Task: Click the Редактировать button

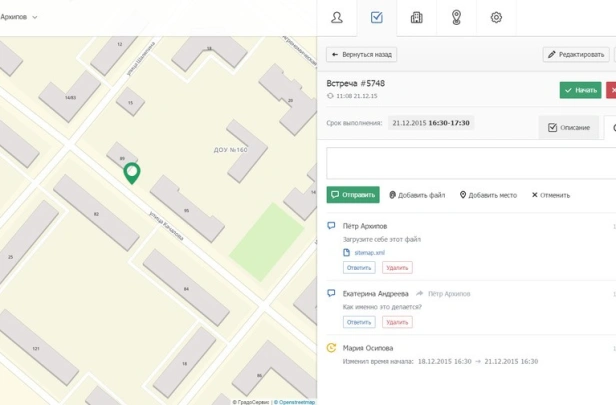Action: tap(576, 54)
